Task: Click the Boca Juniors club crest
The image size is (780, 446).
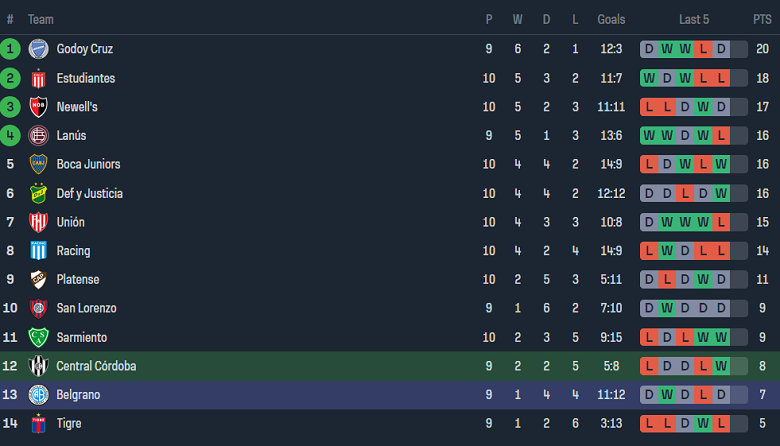Action: [x=38, y=164]
